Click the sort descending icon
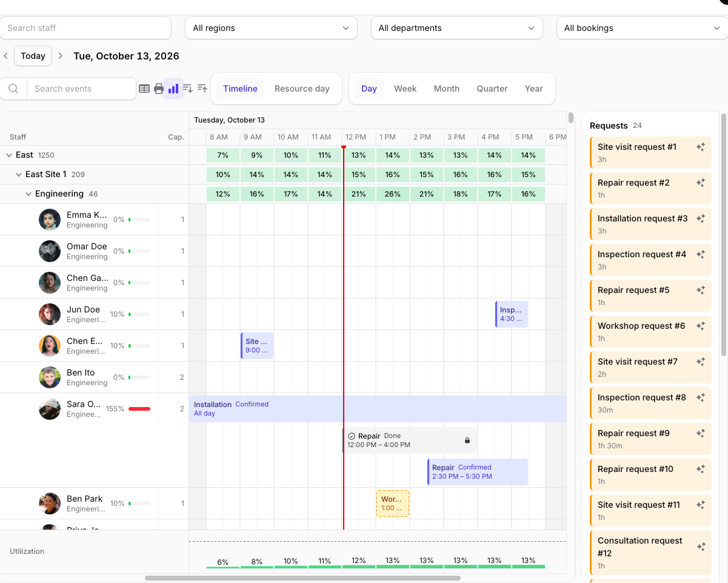Screen dimensions: 728x583 coord(188,89)
